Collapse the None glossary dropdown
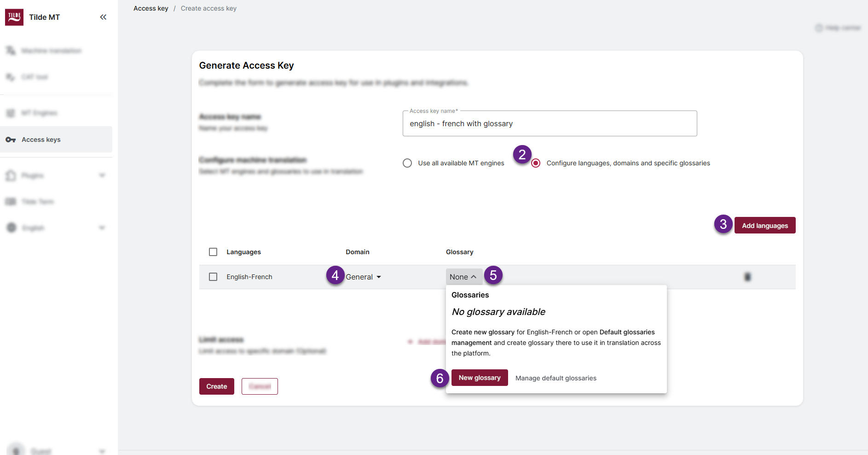This screenshot has height=455, width=868. coord(463,277)
